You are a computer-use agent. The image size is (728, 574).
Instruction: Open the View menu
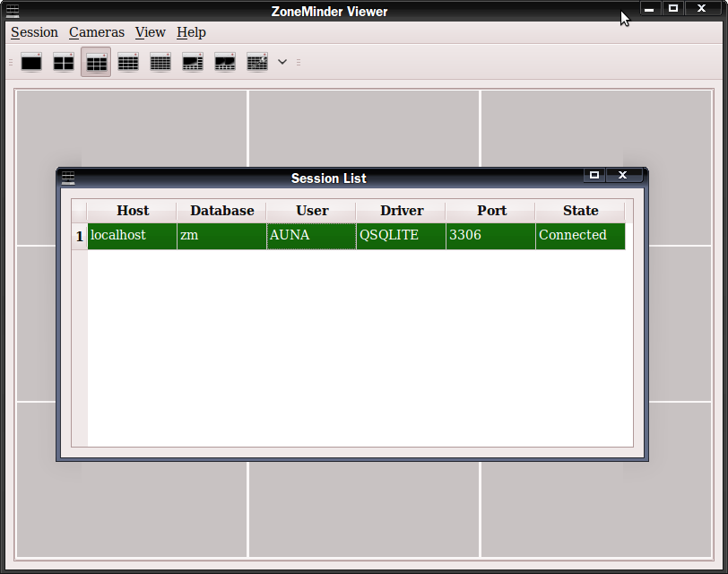(151, 32)
